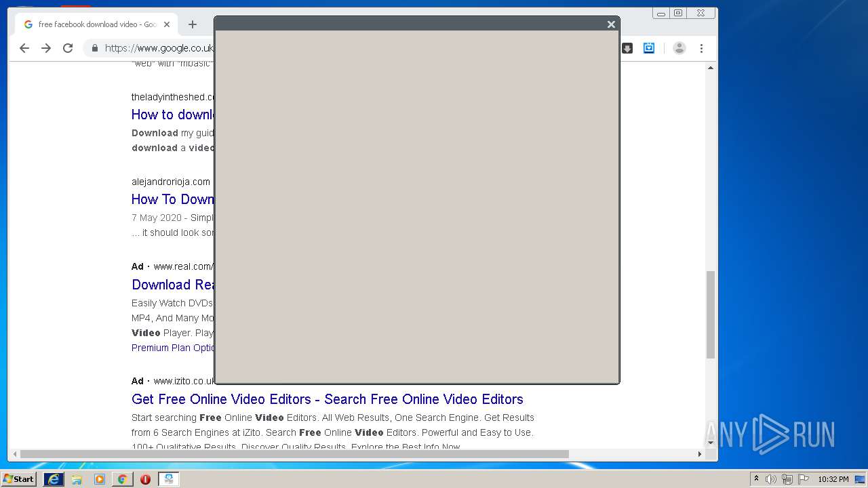Close the Chrome window
This screenshot has height=488, width=868.
click(701, 13)
